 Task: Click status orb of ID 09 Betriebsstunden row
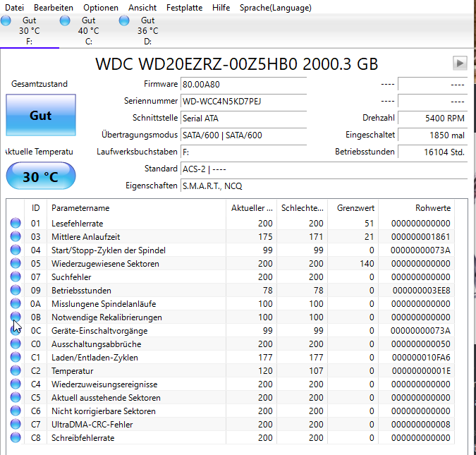pyautogui.click(x=16, y=290)
